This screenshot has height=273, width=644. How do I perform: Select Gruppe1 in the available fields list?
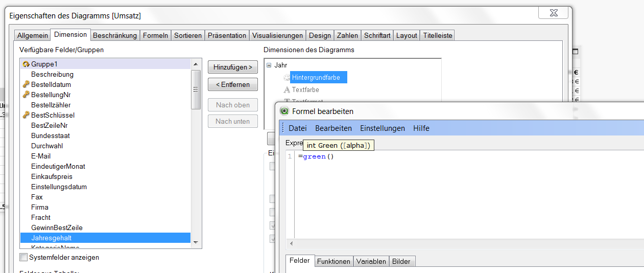coord(105,64)
